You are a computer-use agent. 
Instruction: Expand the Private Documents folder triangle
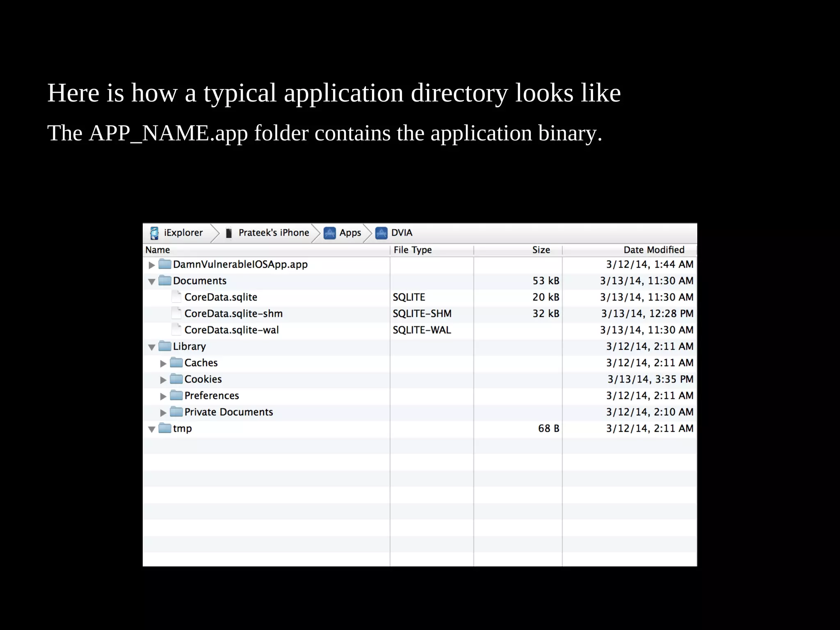coord(163,413)
